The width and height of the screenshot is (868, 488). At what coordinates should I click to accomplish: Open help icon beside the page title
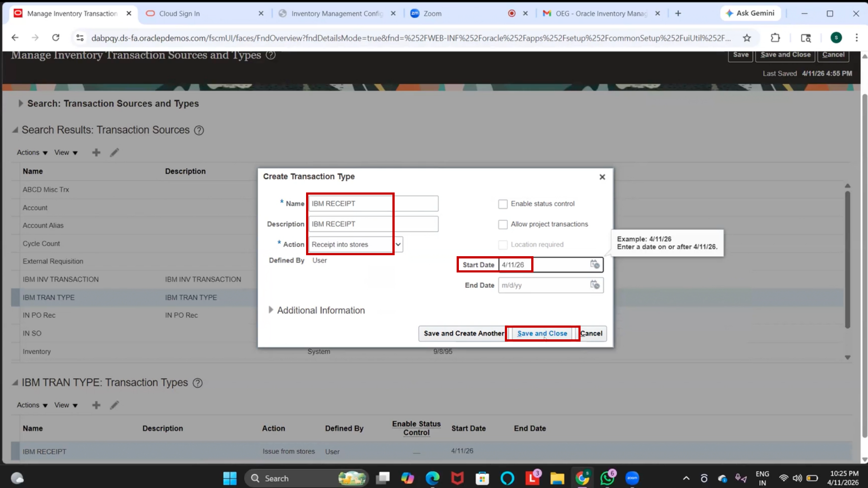[x=270, y=55]
